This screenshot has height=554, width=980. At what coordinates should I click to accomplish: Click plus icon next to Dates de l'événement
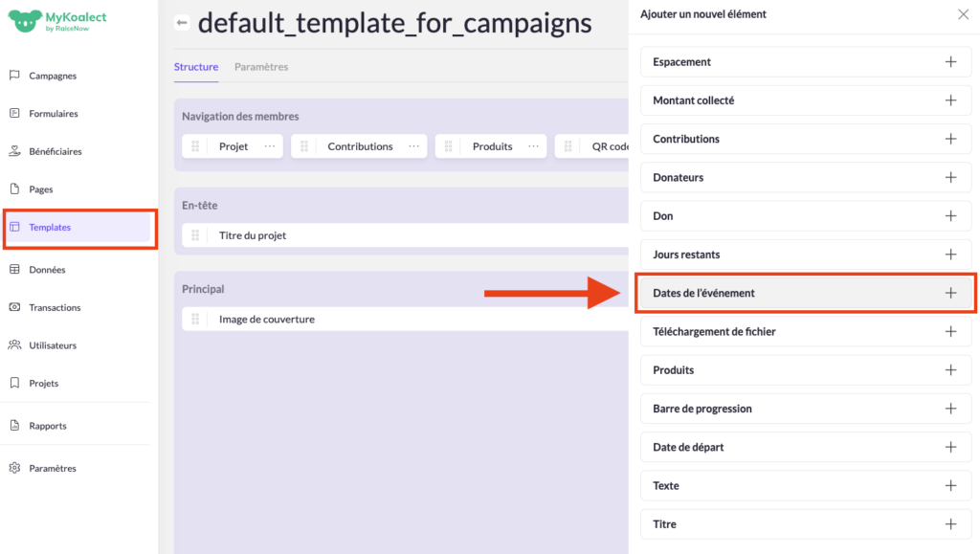coord(950,293)
